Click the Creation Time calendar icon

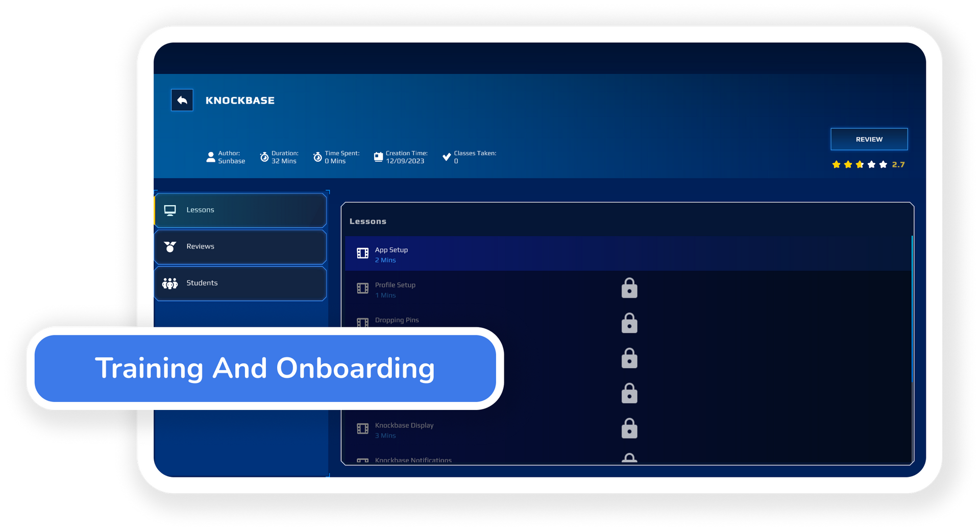pyautogui.click(x=378, y=157)
